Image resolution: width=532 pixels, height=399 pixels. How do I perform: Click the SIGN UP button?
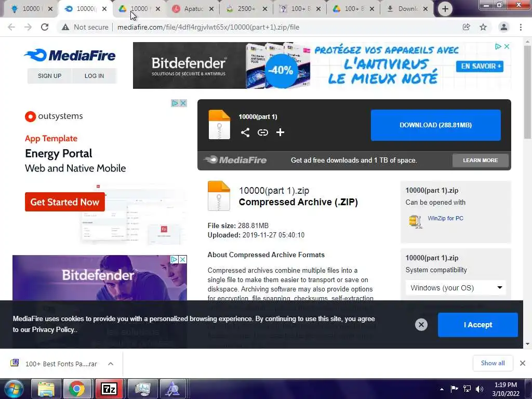point(49,76)
